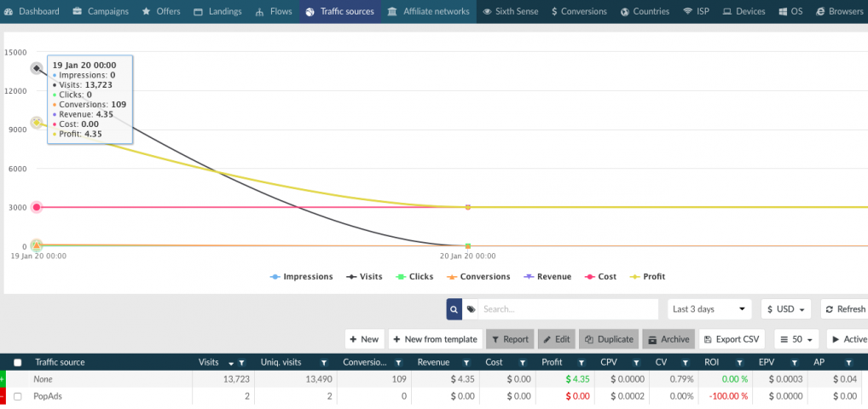Viewport: 868px width, 409px height.
Task: Click the sort arrow on Visits column
Action: [230, 362]
